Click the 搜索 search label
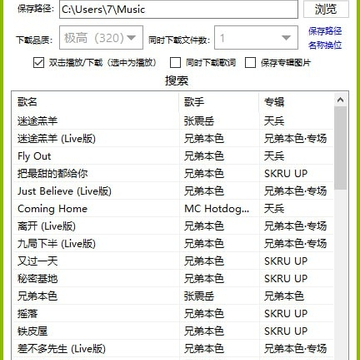This screenshot has height=360, width=360. click(177, 81)
